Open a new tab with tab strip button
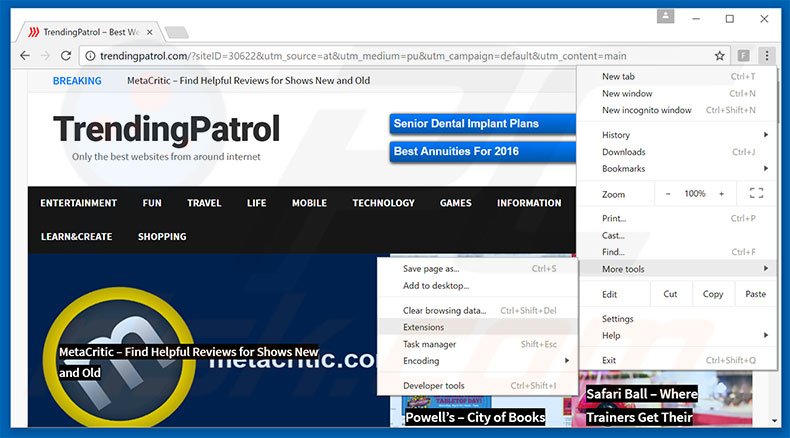This screenshot has width=790, height=438. coord(177,32)
